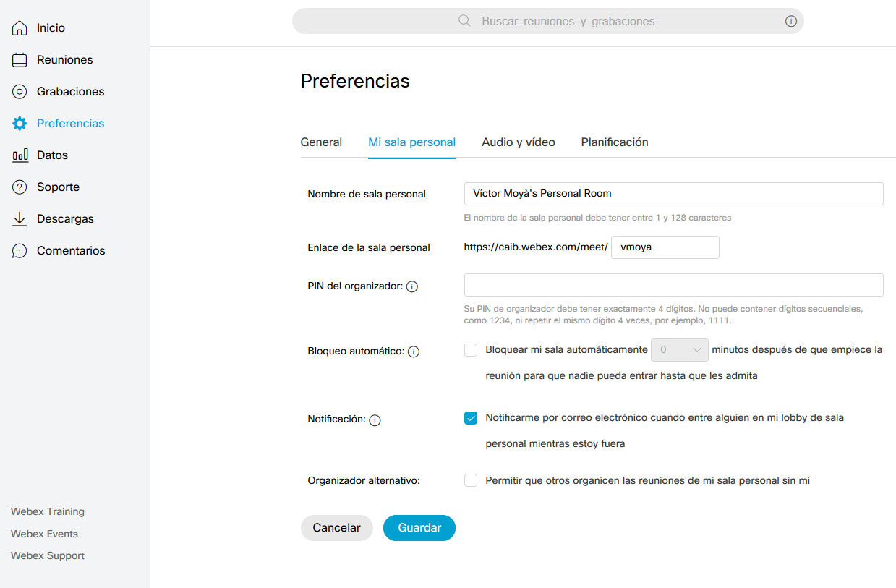This screenshot has height=588, width=896.
Task: Focus the PIN del organizador input field
Action: pos(673,285)
